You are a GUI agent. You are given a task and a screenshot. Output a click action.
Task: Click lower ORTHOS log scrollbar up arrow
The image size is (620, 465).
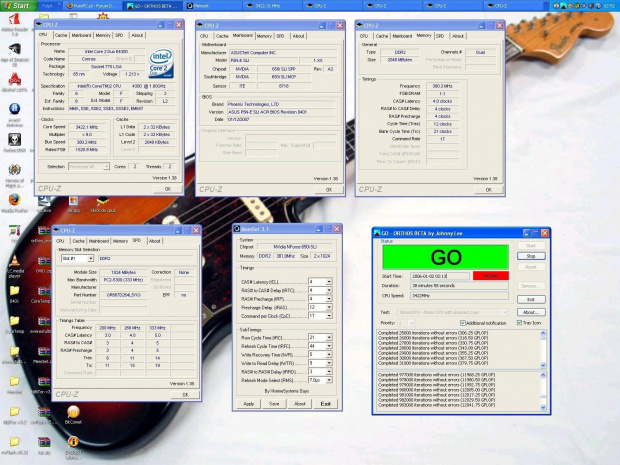(x=543, y=374)
